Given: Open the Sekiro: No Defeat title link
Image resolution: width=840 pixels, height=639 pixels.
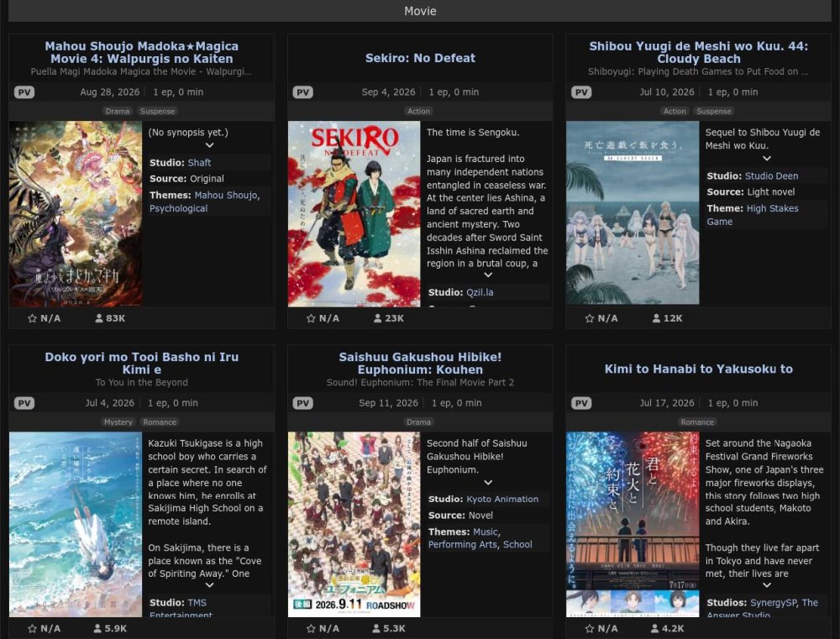Looking at the screenshot, I should [420, 58].
